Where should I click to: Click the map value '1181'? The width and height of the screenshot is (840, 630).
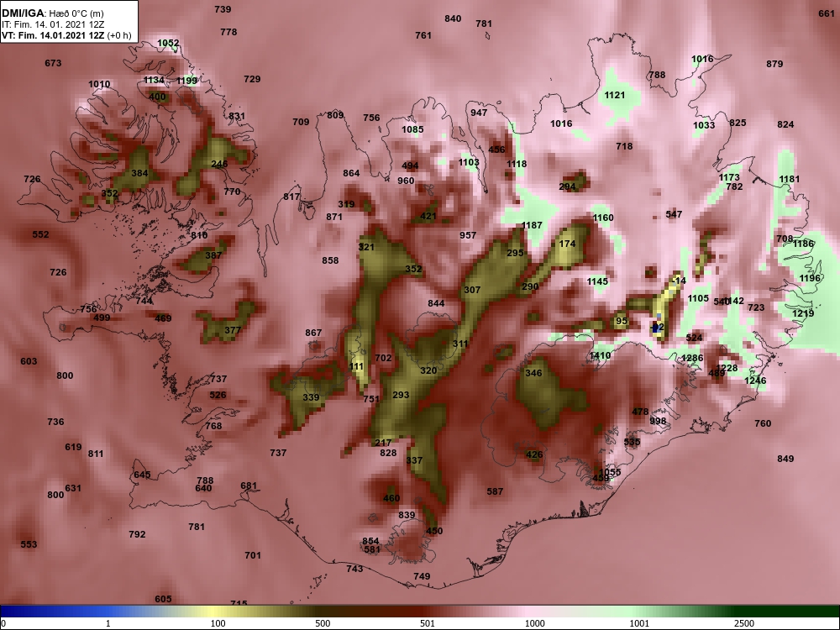789,180
